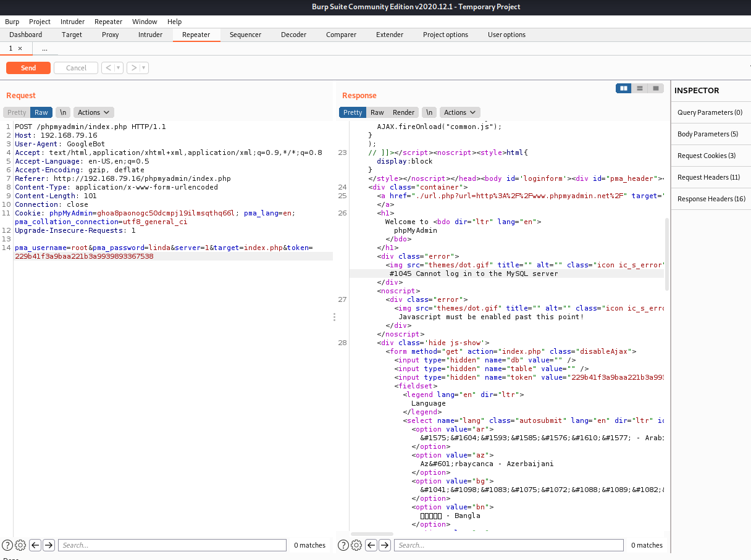The image size is (751, 560).
Task: Show the response Render view
Action: 403,112
